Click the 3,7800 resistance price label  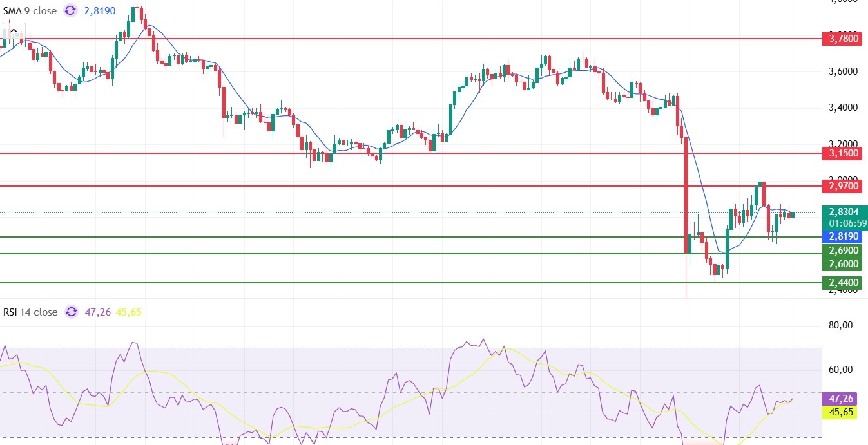(x=844, y=39)
